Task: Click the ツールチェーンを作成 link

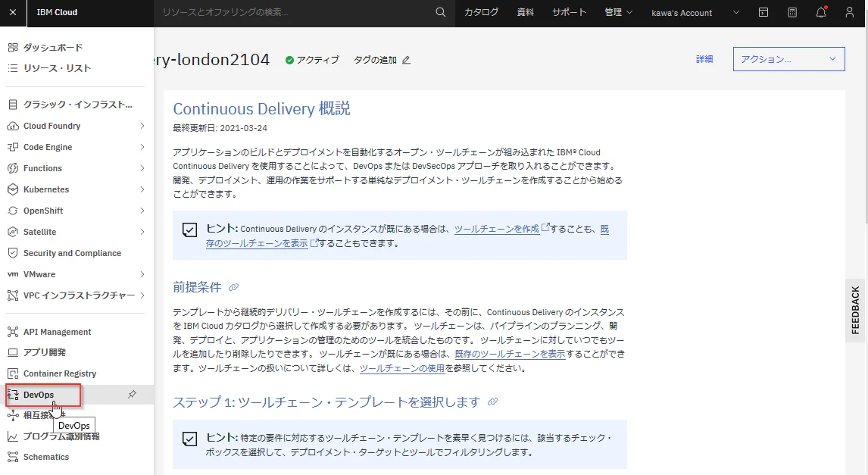Action: coord(497,230)
